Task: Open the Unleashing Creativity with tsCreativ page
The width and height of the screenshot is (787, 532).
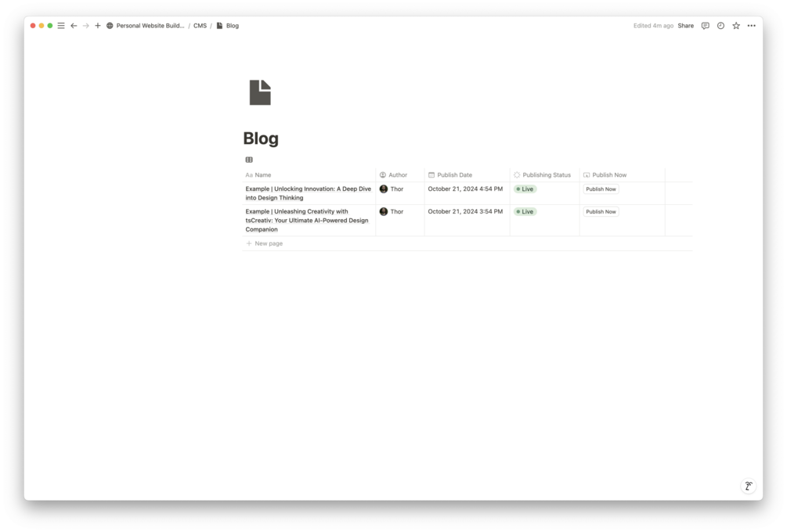Action: pos(307,220)
